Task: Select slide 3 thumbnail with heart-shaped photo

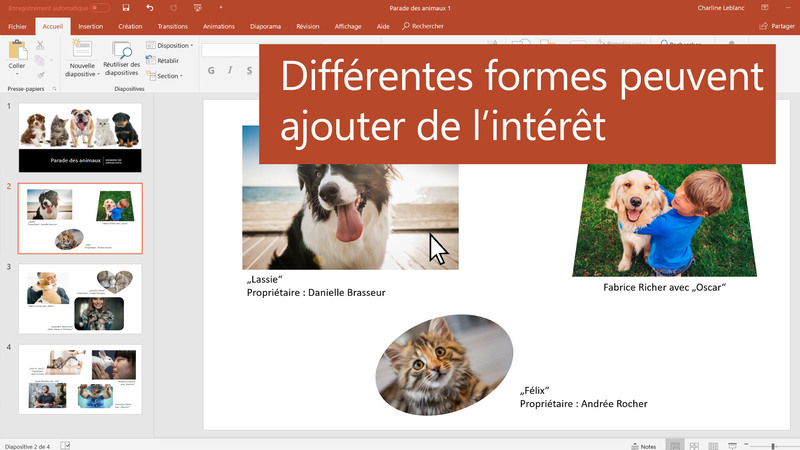Action: pos(80,299)
